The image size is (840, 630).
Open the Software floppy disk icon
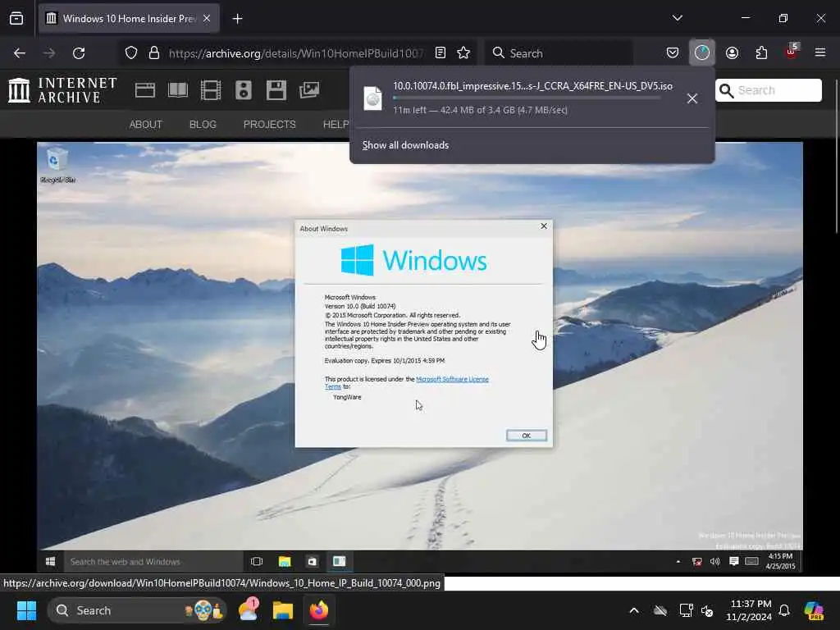[x=276, y=90]
